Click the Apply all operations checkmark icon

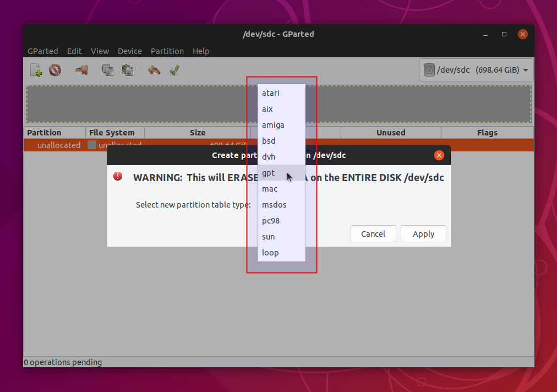pyautogui.click(x=174, y=70)
